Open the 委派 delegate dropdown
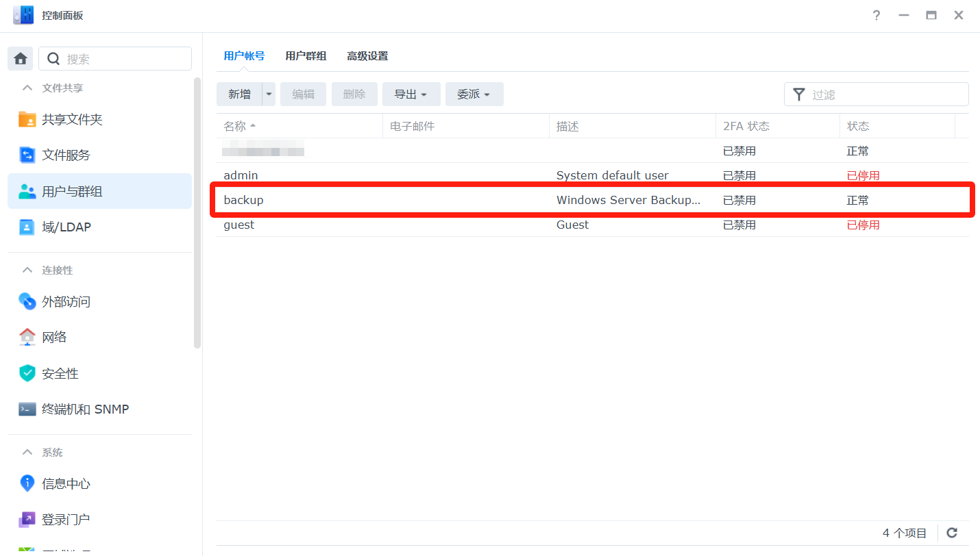Screen dimensions: 980x556 point(474,94)
